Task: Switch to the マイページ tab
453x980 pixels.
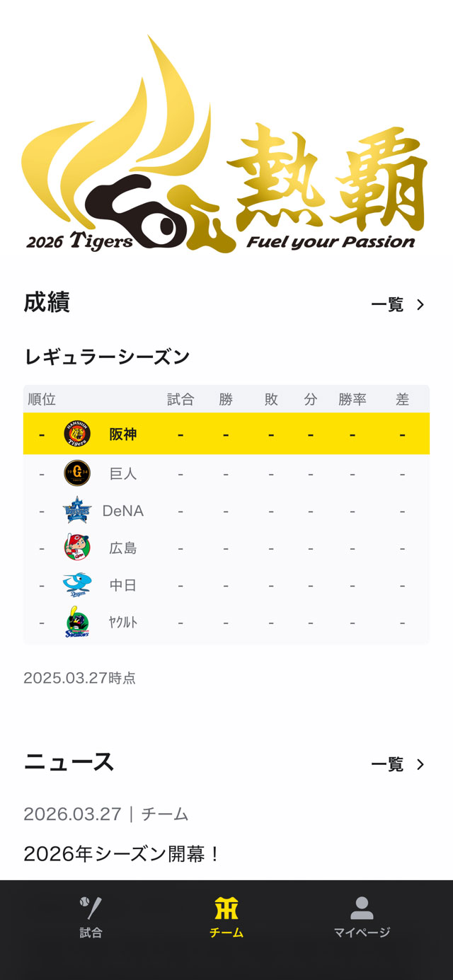Action: pos(362,918)
